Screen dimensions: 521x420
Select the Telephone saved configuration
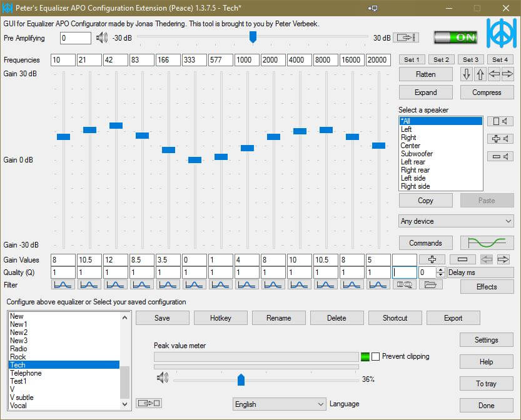pyautogui.click(x=26, y=372)
